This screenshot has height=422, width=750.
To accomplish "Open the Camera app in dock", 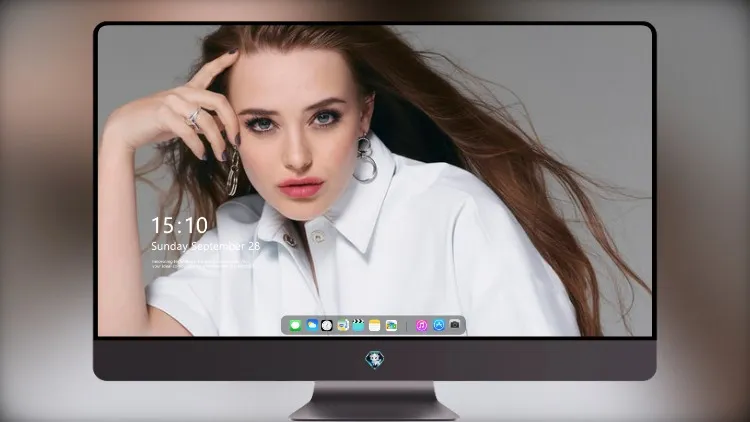I will tap(455, 325).
